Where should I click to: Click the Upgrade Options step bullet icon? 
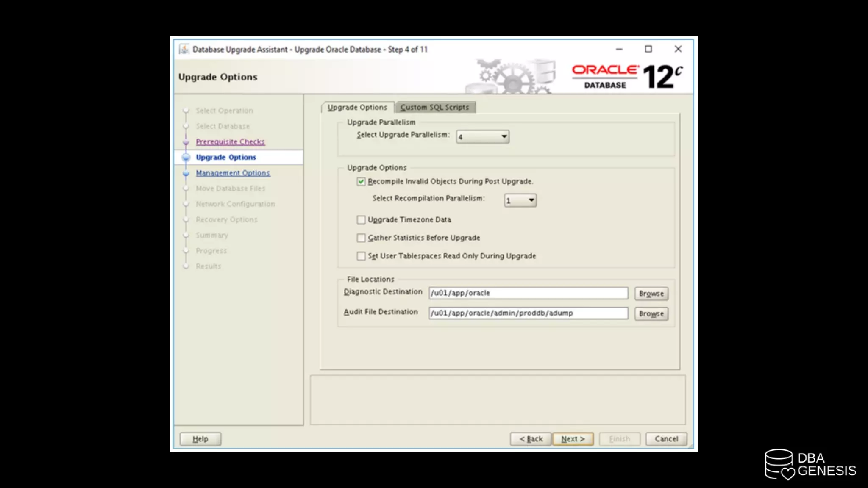[186, 157]
